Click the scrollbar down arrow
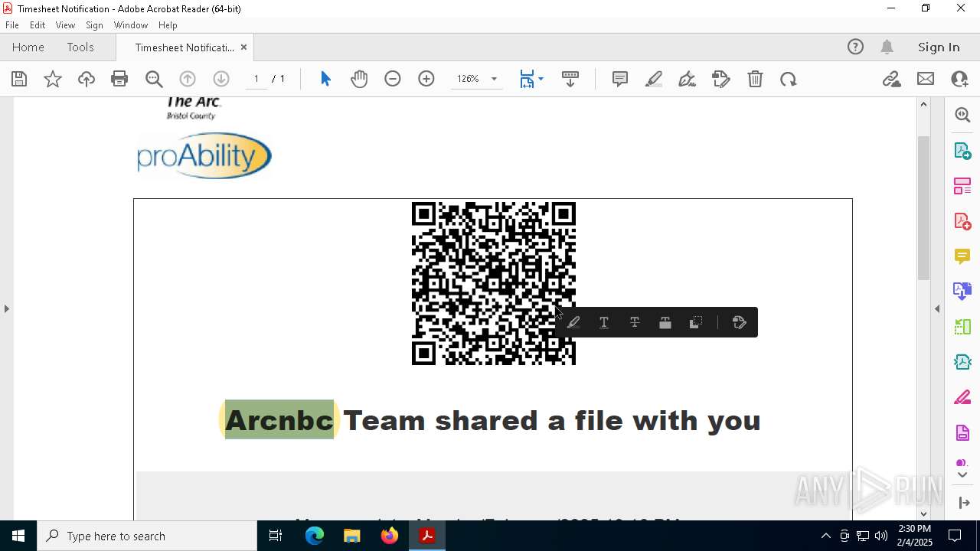 point(923,514)
